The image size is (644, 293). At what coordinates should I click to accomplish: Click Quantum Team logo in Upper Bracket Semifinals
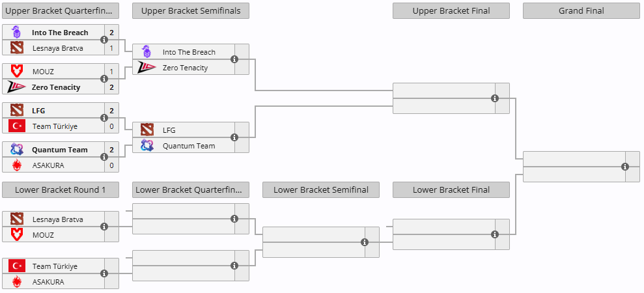click(147, 146)
